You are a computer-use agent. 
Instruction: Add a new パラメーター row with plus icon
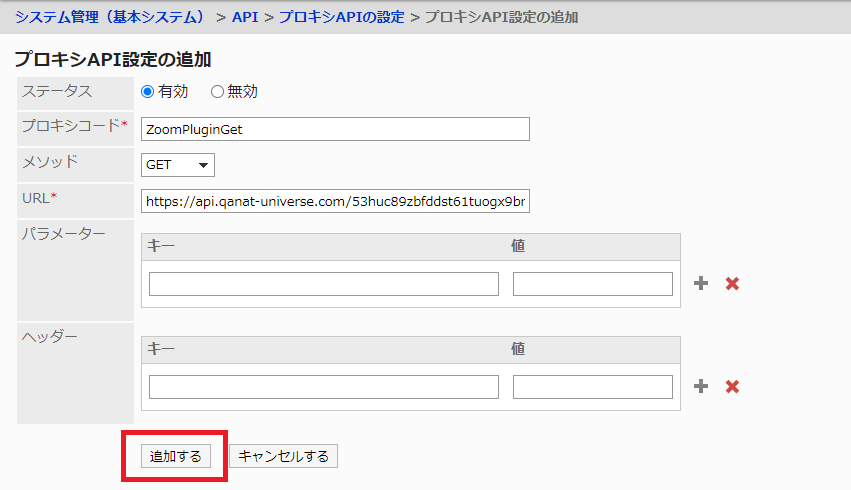[x=701, y=284]
